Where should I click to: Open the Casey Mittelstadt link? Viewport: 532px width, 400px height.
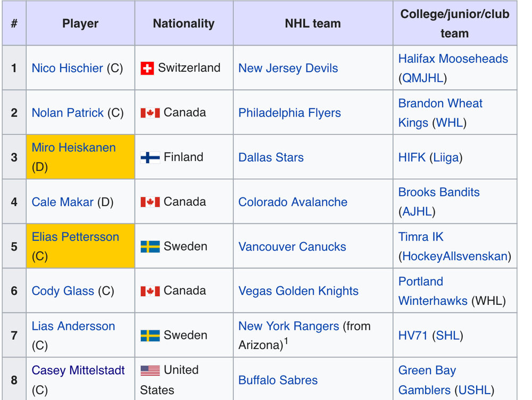click(x=78, y=370)
